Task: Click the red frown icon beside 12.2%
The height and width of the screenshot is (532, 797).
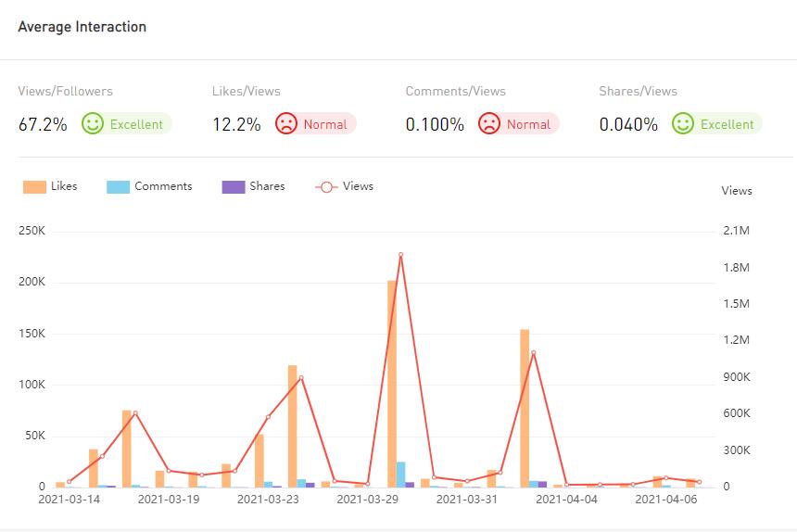Action: click(x=286, y=123)
